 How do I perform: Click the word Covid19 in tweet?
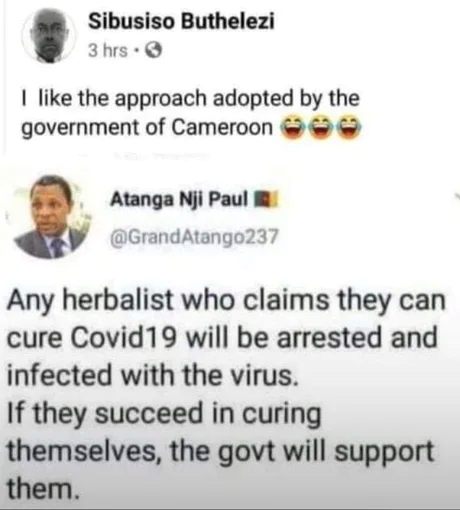pyautogui.click(x=124, y=337)
